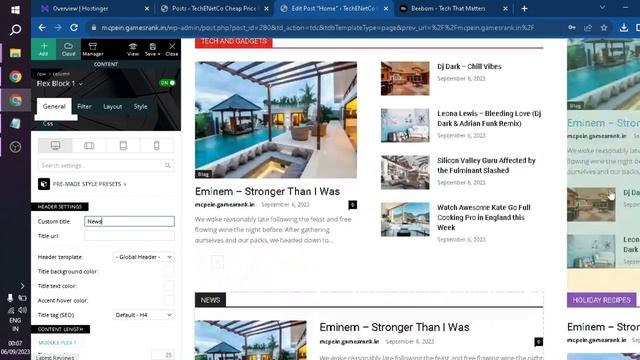The height and width of the screenshot is (360, 640).
Task: Click the TECH AND GADGETS section header
Action: (233, 42)
